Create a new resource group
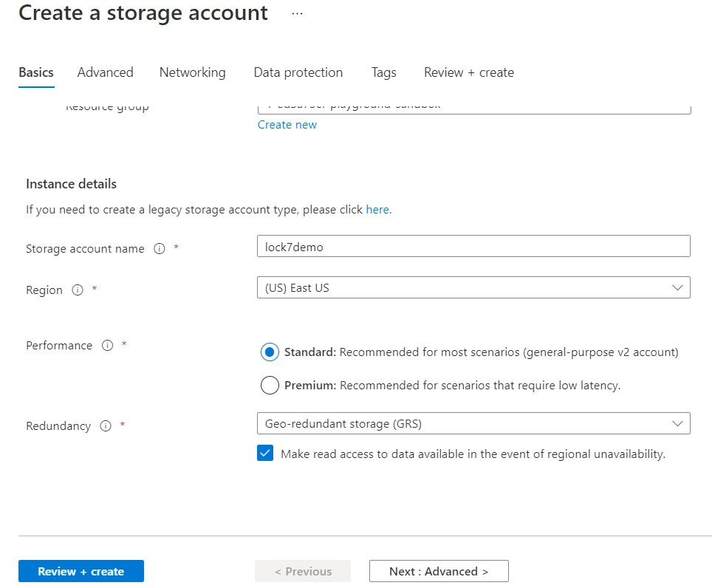The height and width of the screenshot is (588, 712). (287, 124)
